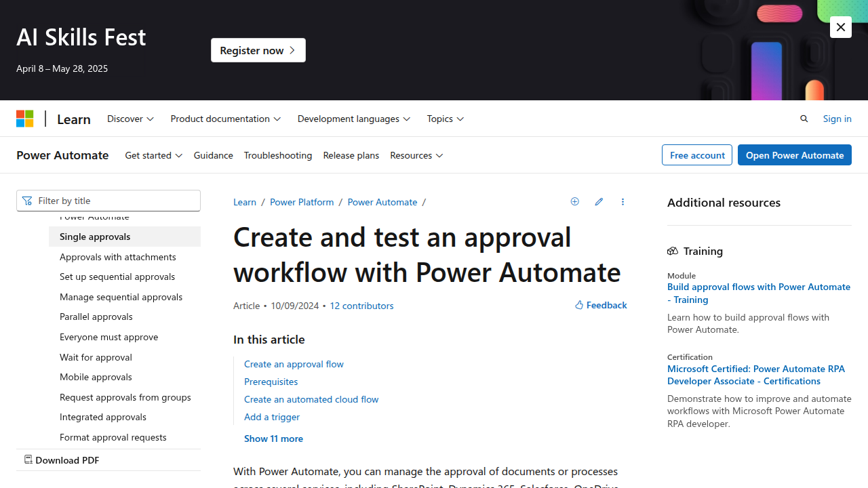This screenshot has height=488, width=868.
Task: Expand the Discover dropdown
Action: pos(131,119)
